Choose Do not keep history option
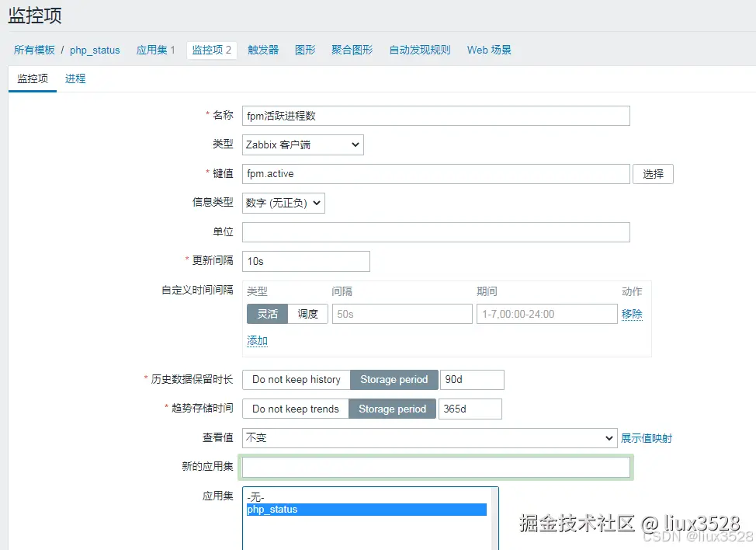Viewport: 756px width, 550px height. 296,380
